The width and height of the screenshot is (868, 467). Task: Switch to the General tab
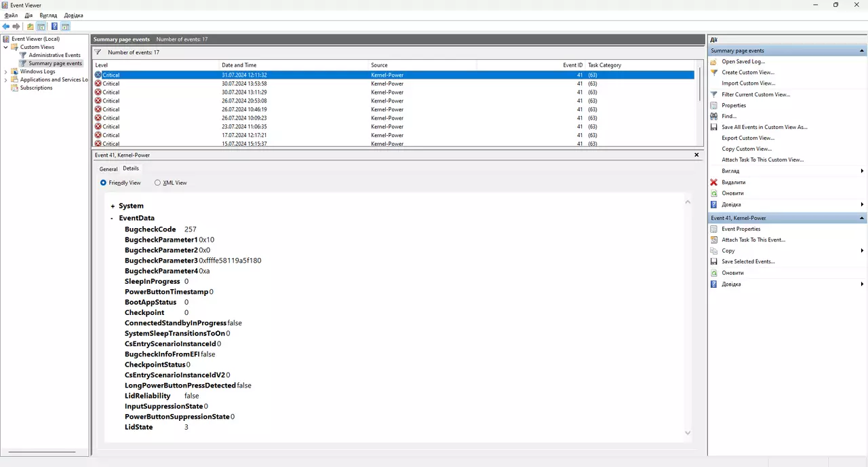[108, 169]
